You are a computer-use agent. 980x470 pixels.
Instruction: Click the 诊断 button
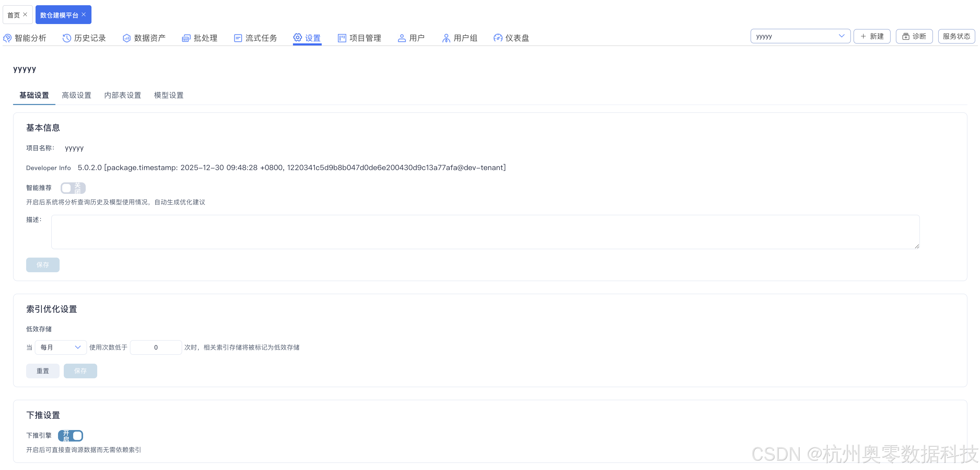[914, 36]
